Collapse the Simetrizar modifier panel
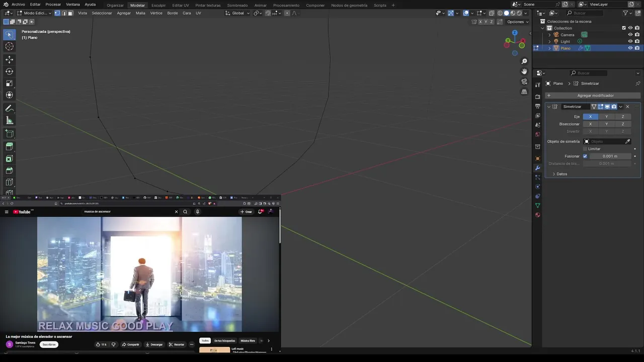Viewport: 644px width, 362px height. (549, 107)
